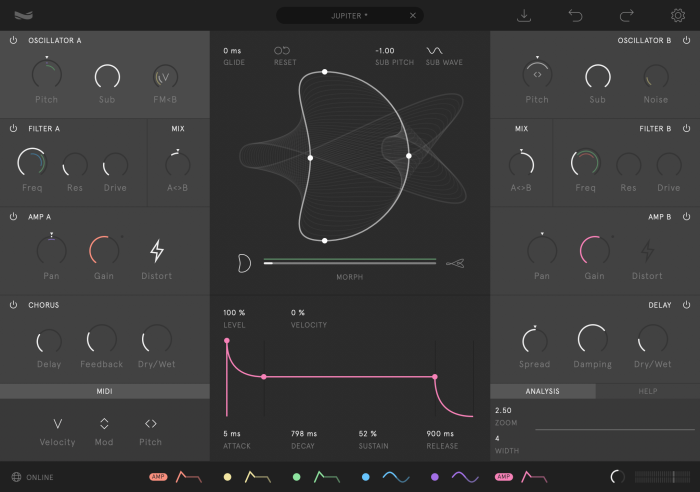Viewport: 700px width, 492px height.
Task: Select the right morph shape icon
Action: [455, 264]
